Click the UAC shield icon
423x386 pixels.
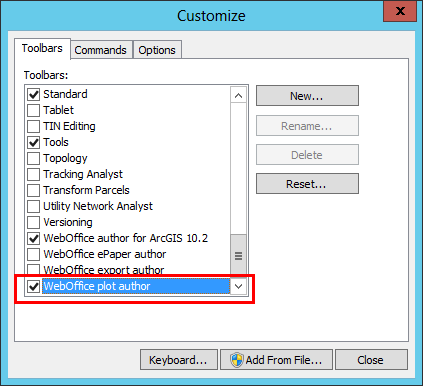237,360
